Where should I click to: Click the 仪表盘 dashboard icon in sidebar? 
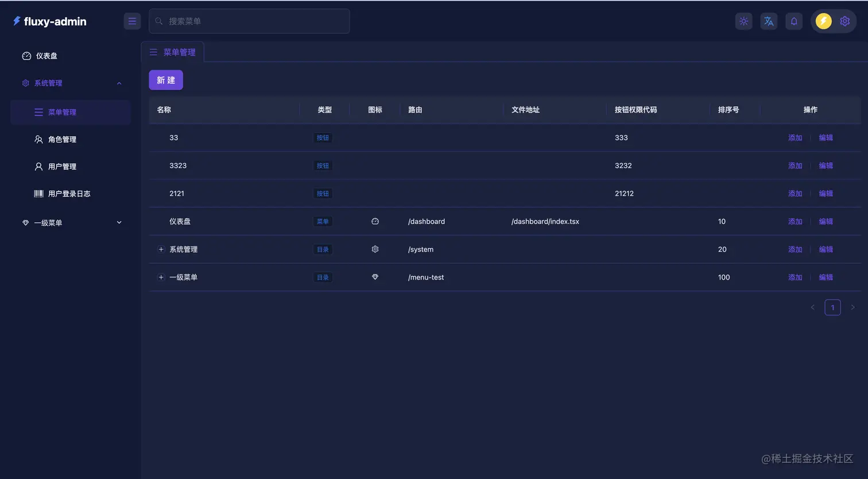(x=26, y=56)
